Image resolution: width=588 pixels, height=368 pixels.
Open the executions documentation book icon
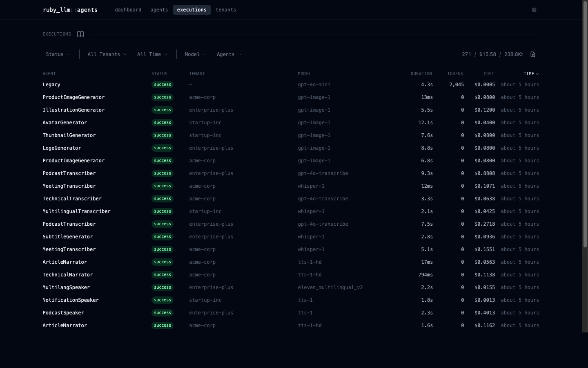tap(80, 34)
